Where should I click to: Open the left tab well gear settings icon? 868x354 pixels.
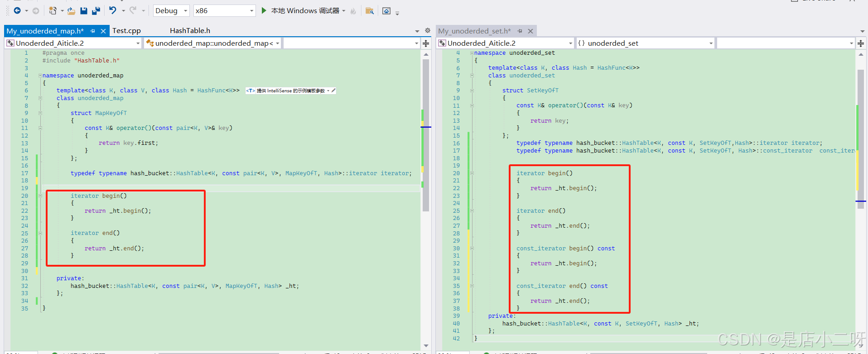[428, 30]
